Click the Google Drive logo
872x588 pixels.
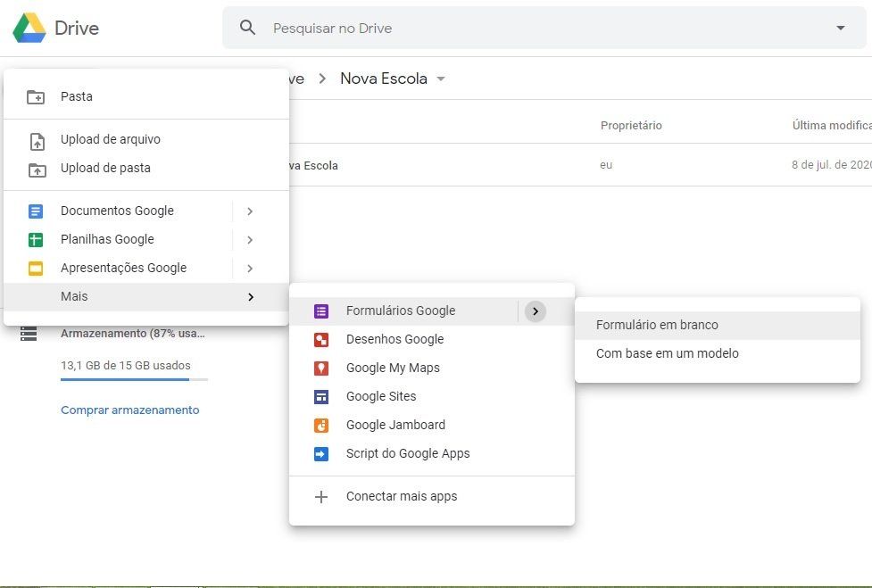click(x=29, y=28)
